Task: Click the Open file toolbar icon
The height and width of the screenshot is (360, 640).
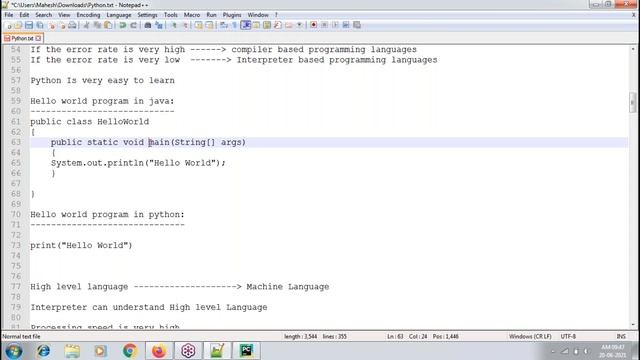Action: tap(18, 25)
